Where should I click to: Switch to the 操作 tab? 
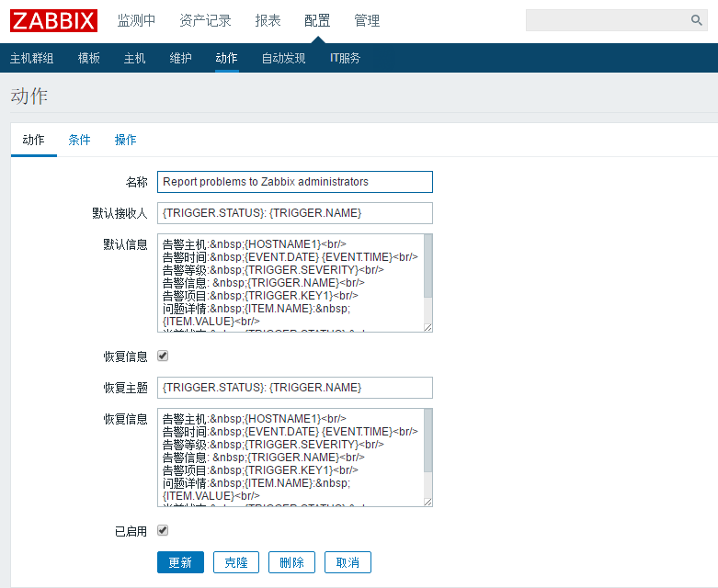click(x=125, y=140)
